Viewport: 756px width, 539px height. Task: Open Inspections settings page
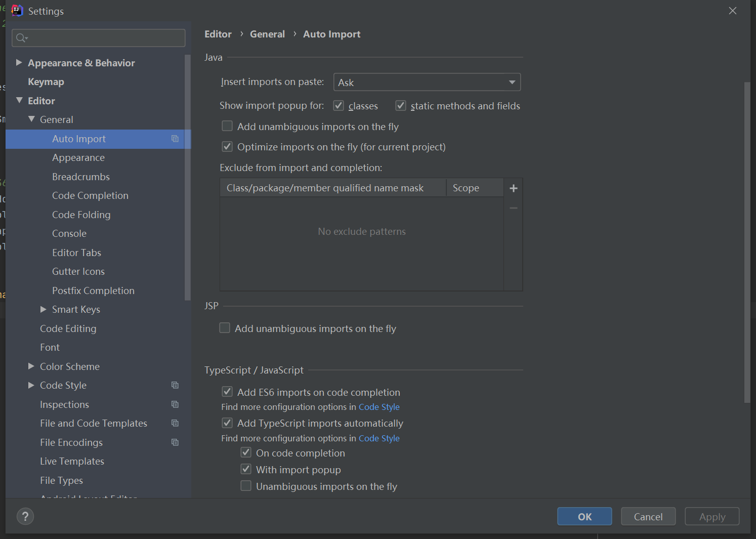click(x=64, y=404)
